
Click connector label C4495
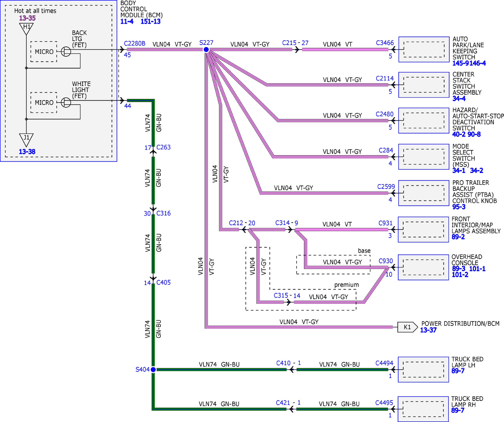(384, 403)
